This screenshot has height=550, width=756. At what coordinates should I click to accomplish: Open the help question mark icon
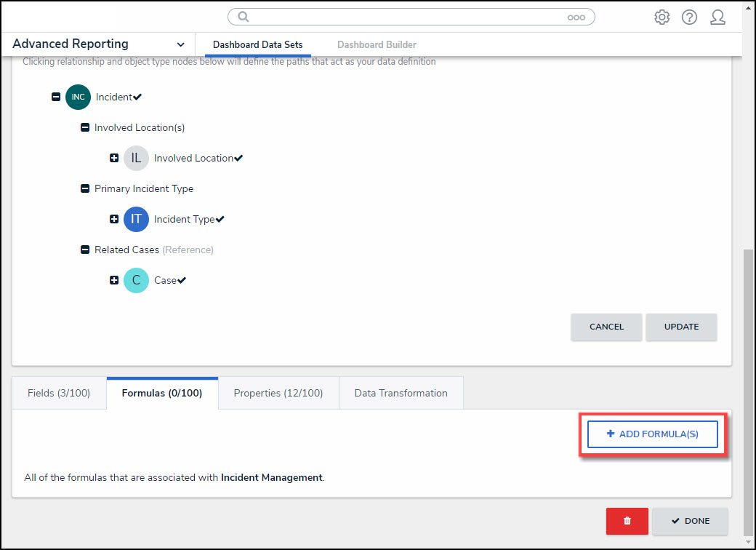tap(689, 17)
